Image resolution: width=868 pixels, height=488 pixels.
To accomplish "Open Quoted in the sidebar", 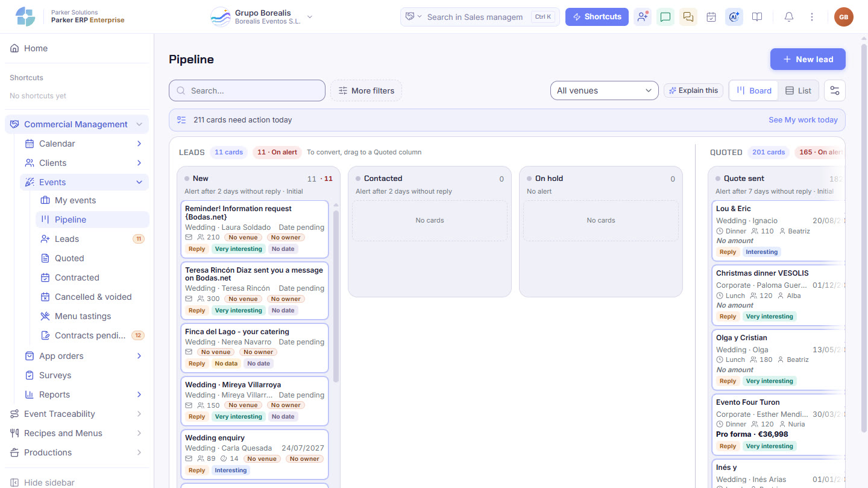I will tap(92, 258).
